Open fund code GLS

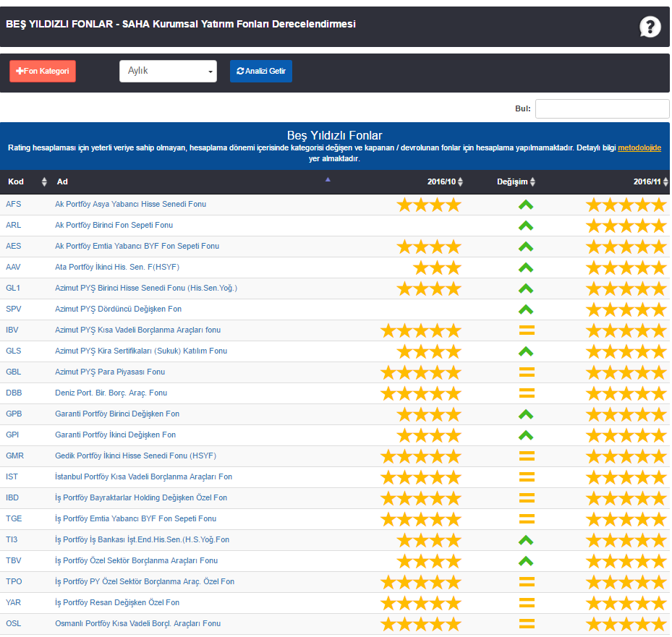tap(13, 351)
